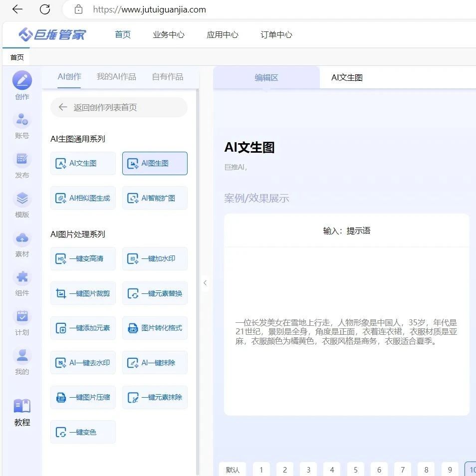The height and width of the screenshot is (476, 476).
Task: Choose AI一键抹除 tool
Action: 155,362
